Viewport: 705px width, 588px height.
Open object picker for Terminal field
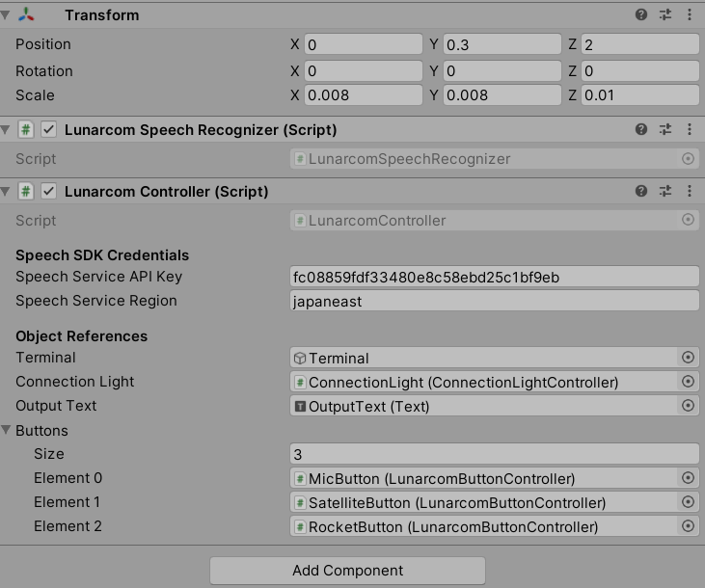click(x=688, y=358)
